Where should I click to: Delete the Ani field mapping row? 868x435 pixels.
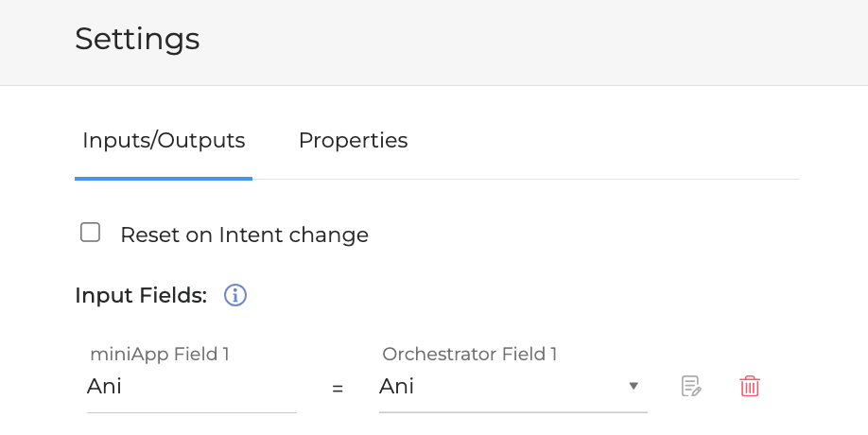coord(750,386)
